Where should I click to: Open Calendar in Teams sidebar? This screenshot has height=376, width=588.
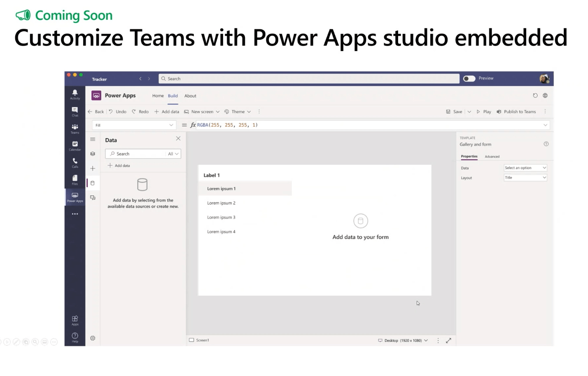(x=75, y=146)
